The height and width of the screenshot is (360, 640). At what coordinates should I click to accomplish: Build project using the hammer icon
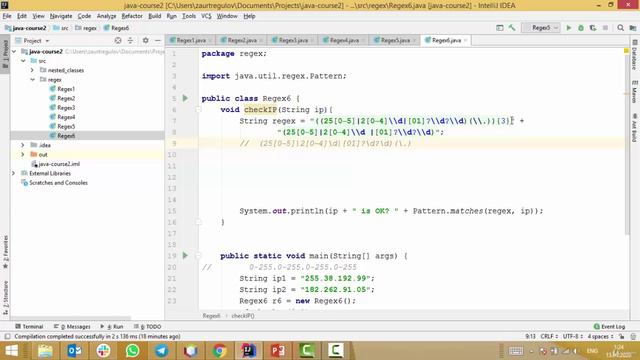tap(512, 28)
